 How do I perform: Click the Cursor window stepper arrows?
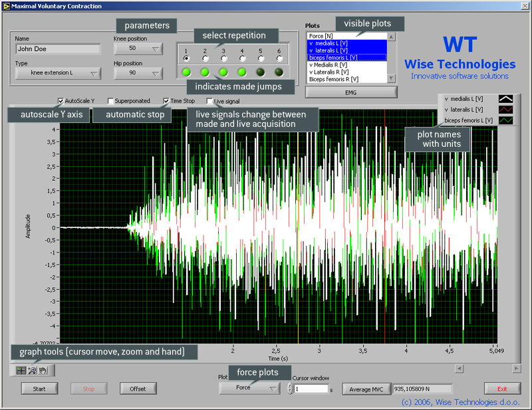(x=290, y=389)
